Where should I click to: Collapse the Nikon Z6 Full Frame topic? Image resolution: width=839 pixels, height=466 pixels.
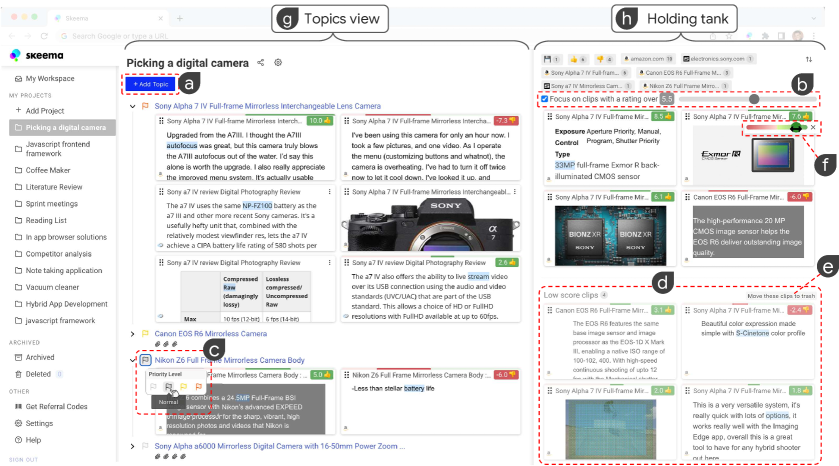pyautogui.click(x=132, y=360)
